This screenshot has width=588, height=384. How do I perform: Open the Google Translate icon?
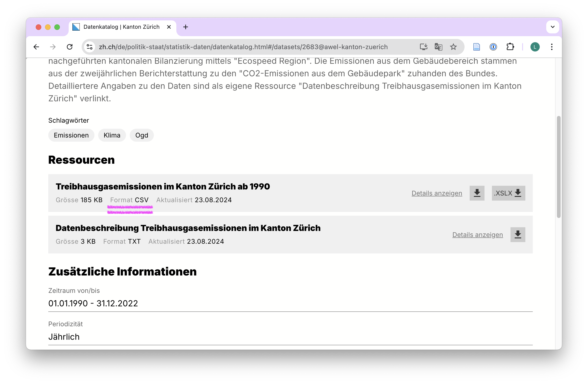tap(438, 47)
